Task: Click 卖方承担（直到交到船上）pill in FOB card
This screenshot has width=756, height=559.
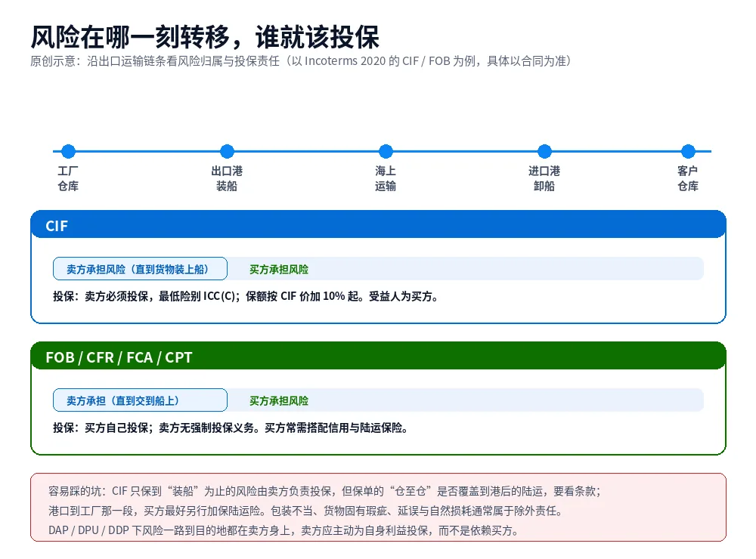Action: 140,400
